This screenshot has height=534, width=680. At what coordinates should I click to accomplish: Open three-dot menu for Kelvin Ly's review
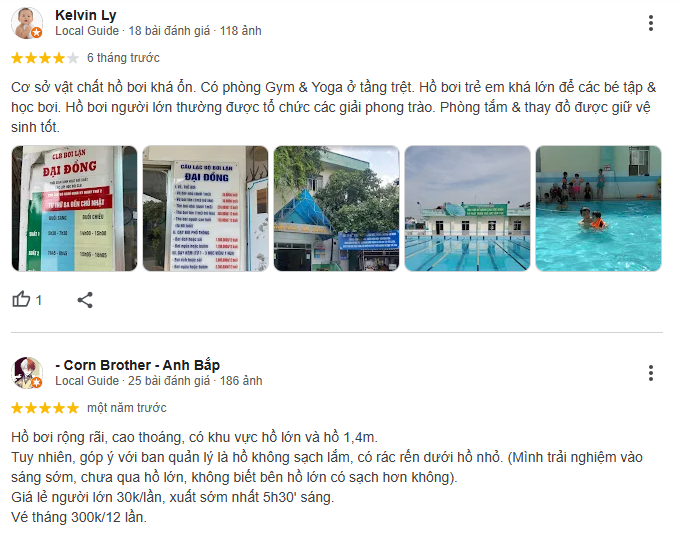[x=651, y=23]
